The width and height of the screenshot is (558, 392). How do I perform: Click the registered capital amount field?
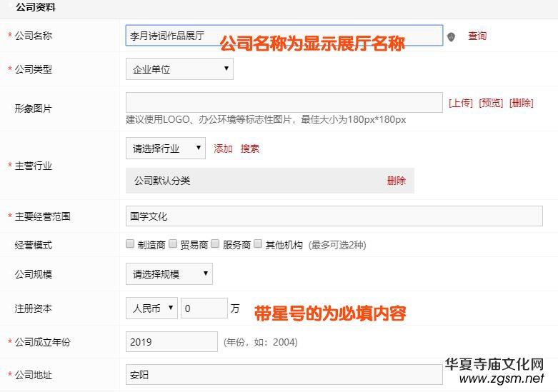pyautogui.click(x=204, y=308)
